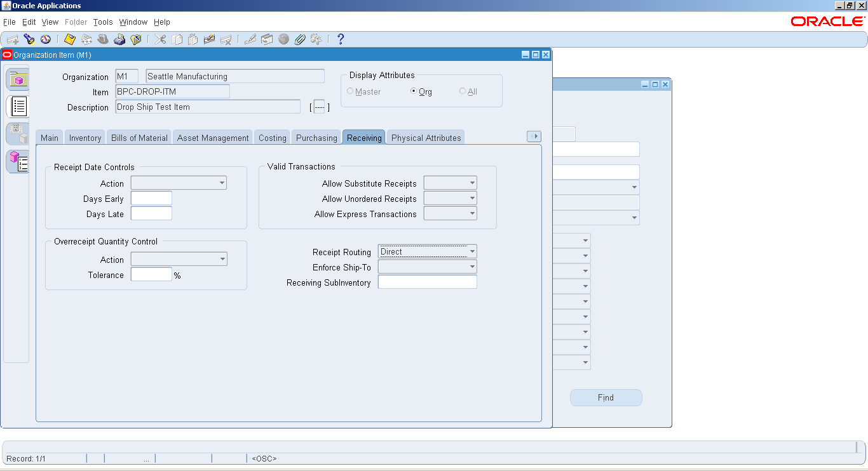Click the Print toolbar icon
Image resolution: width=868 pixels, height=471 pixels.
coord(119,39)
